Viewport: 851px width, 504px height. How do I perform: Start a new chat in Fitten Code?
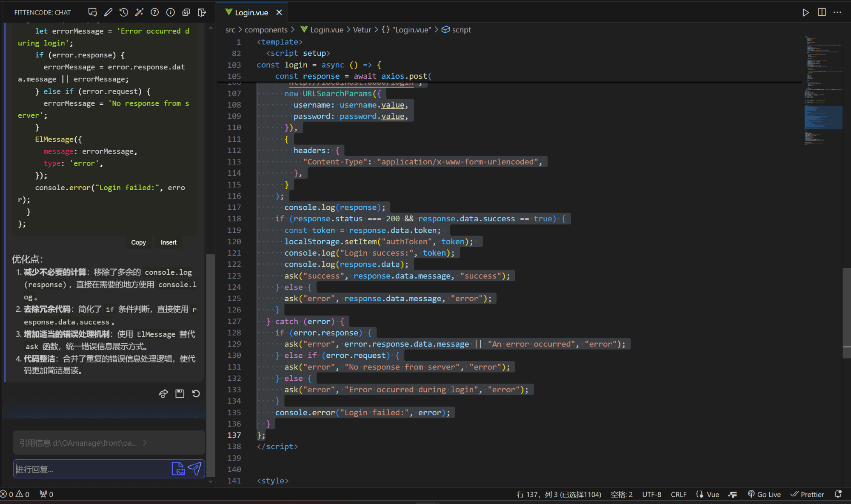pos(92,12)
